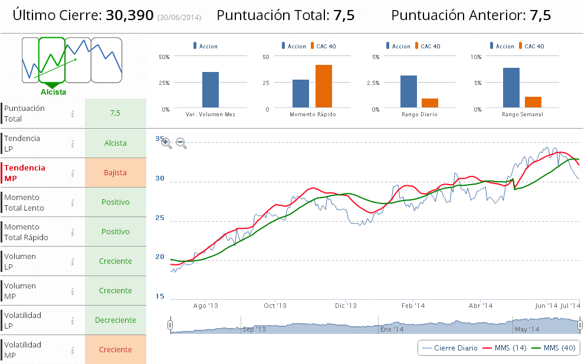The image size is (588, 364).
Task: Click the zoom in magnifier icon
Action: tap(166, 143)
